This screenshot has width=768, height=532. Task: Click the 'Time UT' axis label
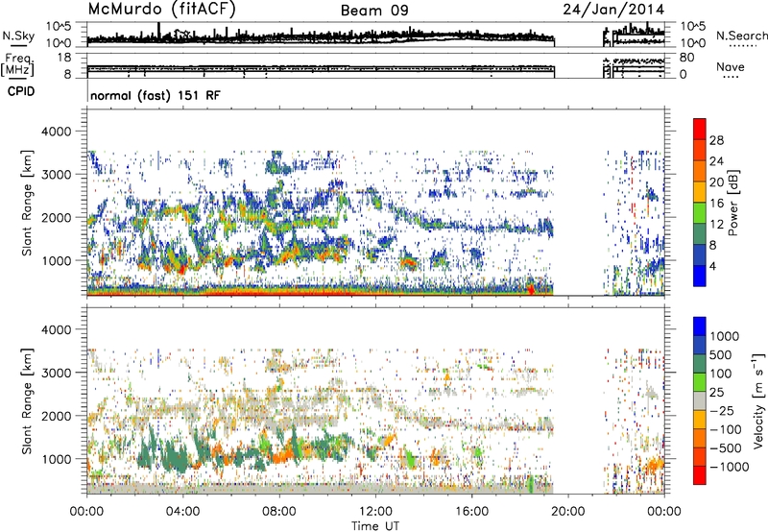375,526
